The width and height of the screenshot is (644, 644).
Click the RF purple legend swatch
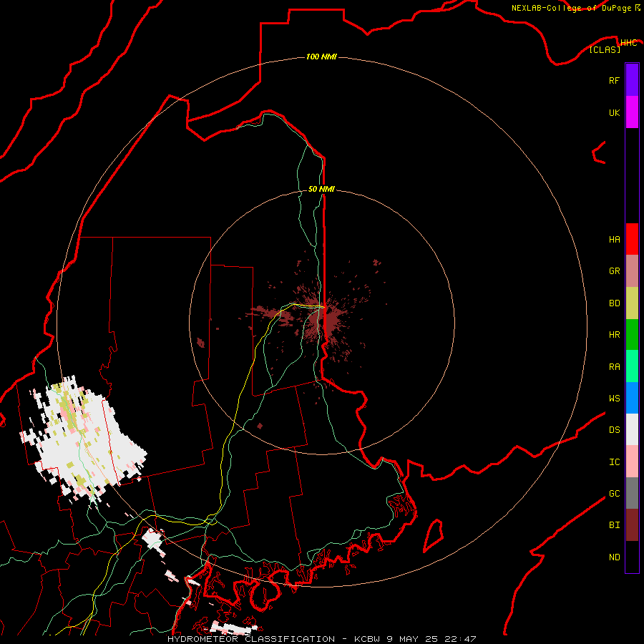point(632,80)
